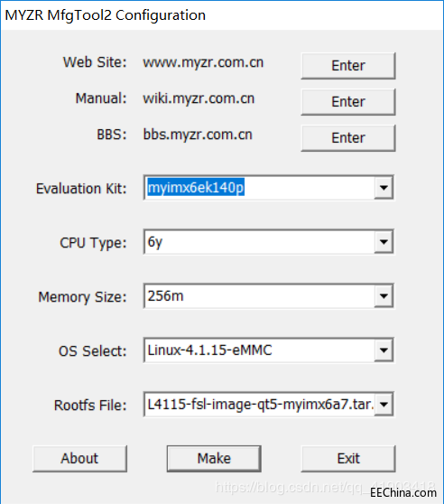Click the www.myzr.com.cn website text

click(203, 62)
